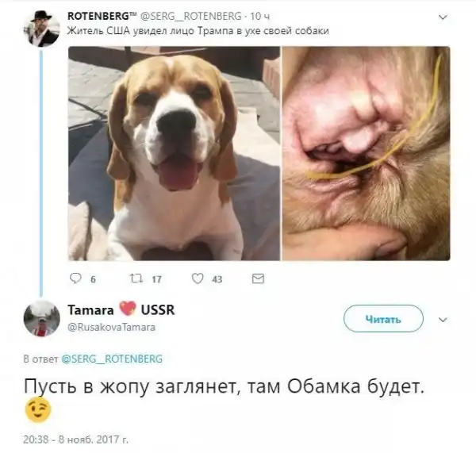Click the retweet count 17

[x=156, y=279]
